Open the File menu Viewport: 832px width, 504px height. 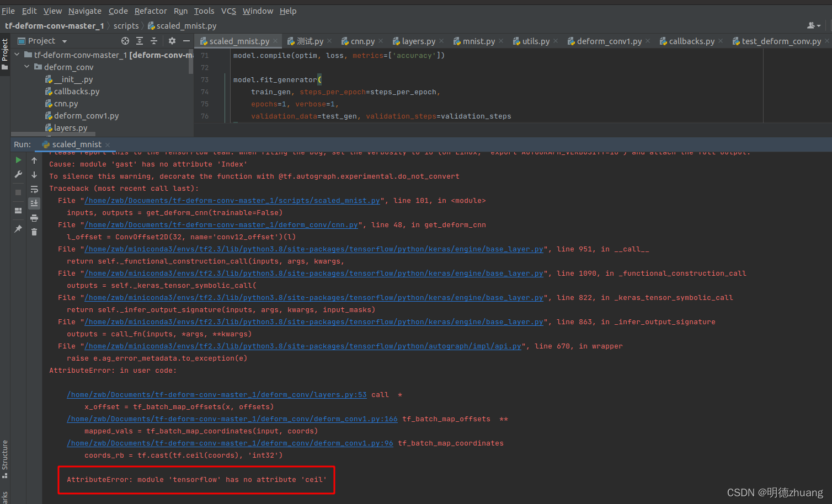tap(8, 10)
